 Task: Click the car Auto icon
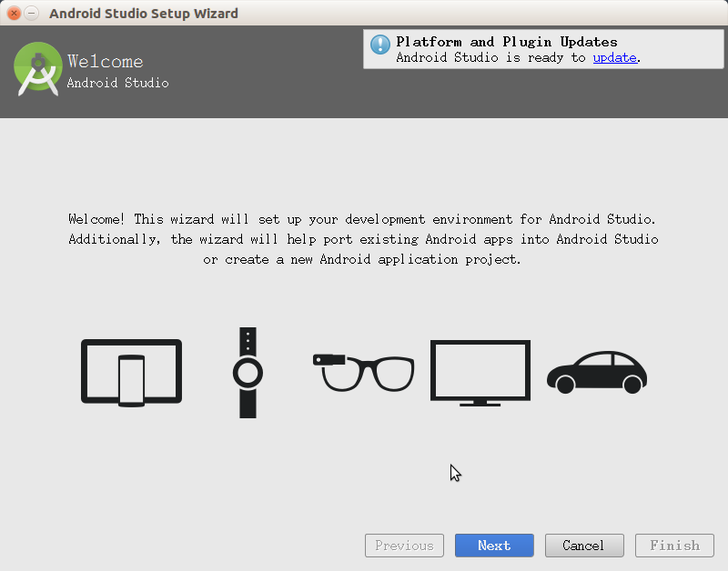point(597,373)
